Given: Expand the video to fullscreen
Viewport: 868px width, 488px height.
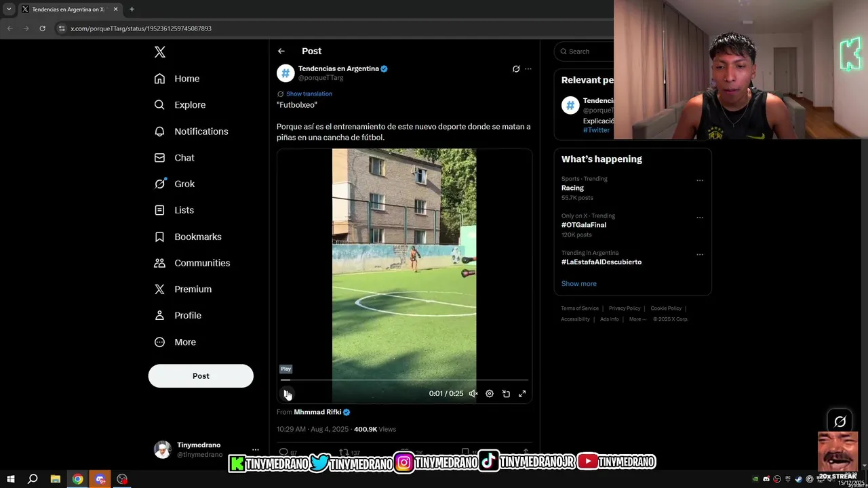Looking at the screenshot, I should (522, 394).
